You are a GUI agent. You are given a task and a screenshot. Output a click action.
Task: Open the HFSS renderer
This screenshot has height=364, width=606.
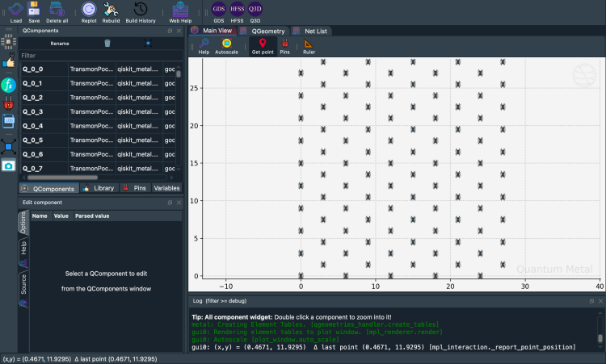[x=237, y=12]
